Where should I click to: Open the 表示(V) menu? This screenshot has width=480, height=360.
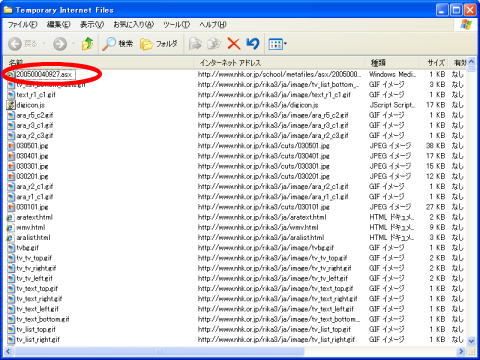coord(92,25)
